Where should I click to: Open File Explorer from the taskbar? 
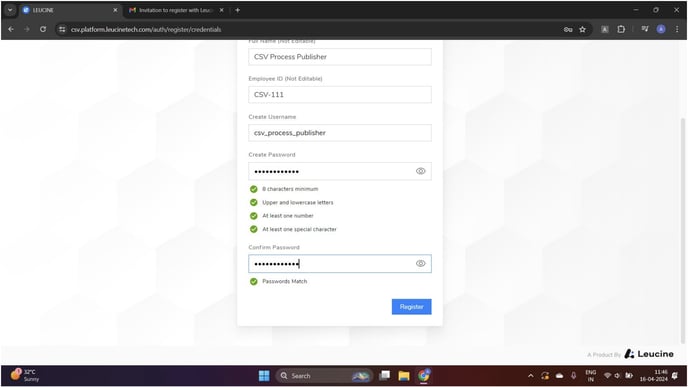(404, 376)
